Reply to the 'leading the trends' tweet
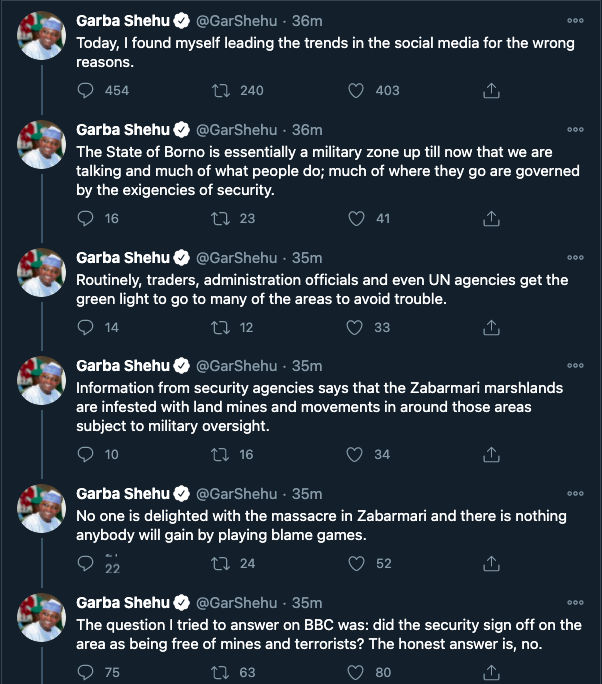Viewport: 602px width, 684px height. [x=86, y=90]
